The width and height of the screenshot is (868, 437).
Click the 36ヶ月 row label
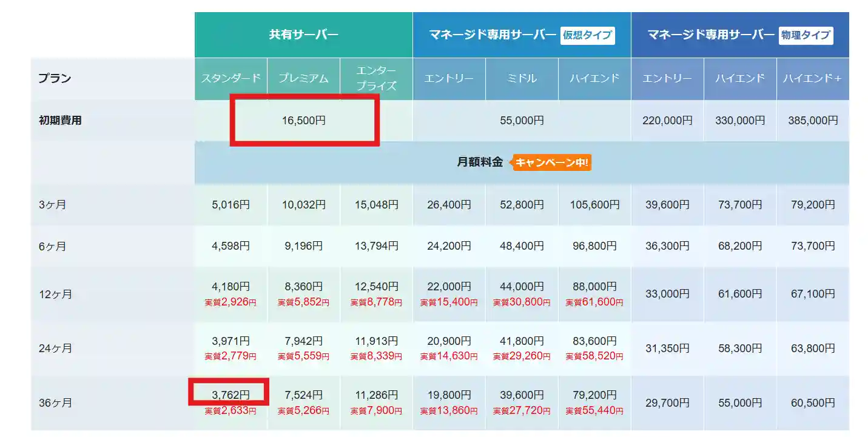click(x=55, y=403)
